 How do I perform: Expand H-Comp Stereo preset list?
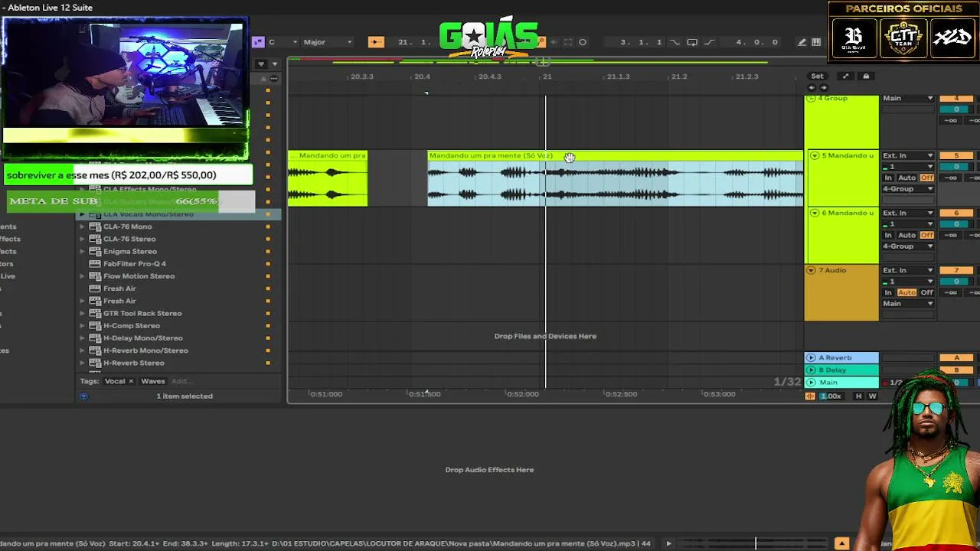tap(82, 326)
